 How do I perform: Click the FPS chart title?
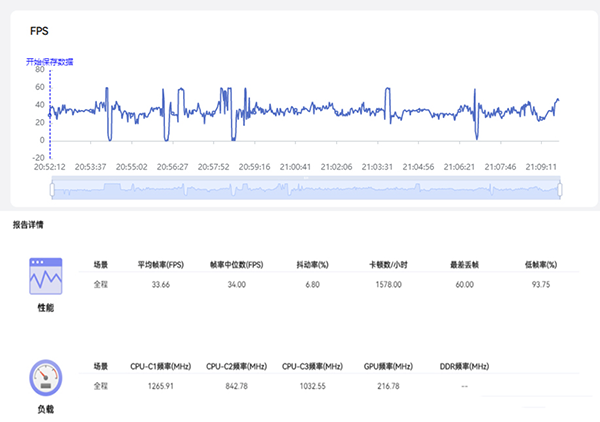pyautogui.click(x=40, y=32)
